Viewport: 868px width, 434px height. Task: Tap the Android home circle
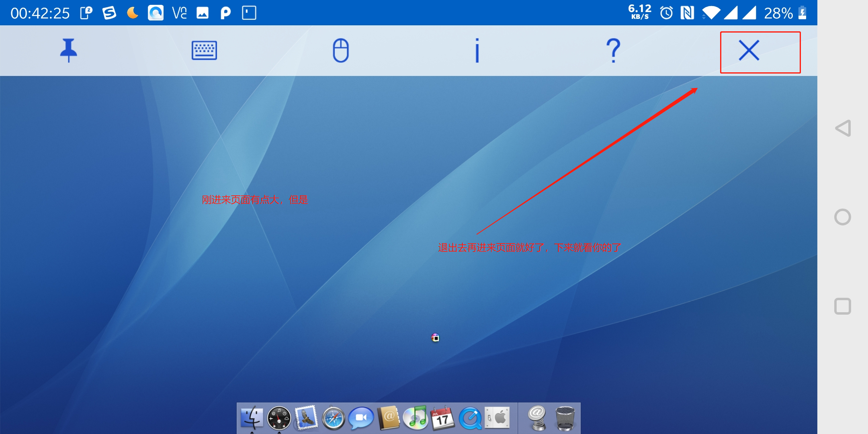click(x=843, y=217)
